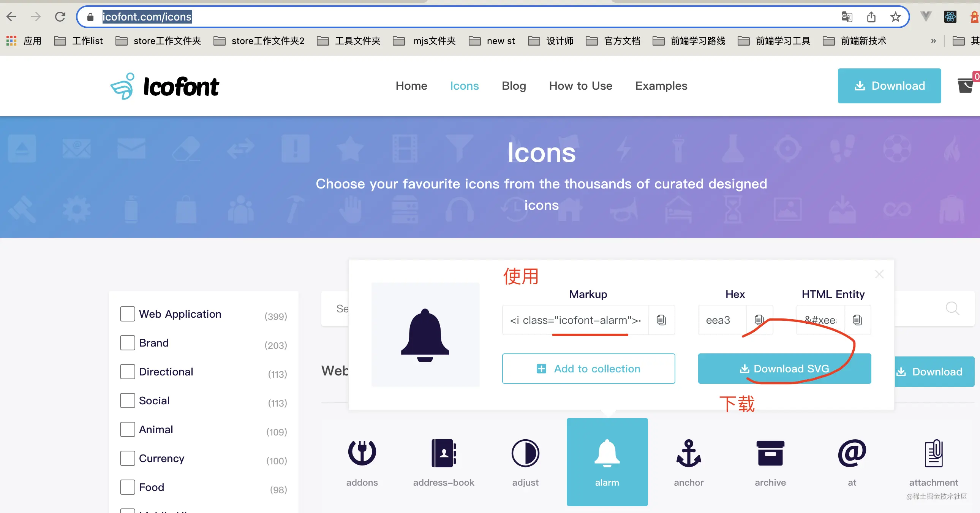The image size is (980, 513).
Task: Click the Download SVG button
Action: click(784, 368)
